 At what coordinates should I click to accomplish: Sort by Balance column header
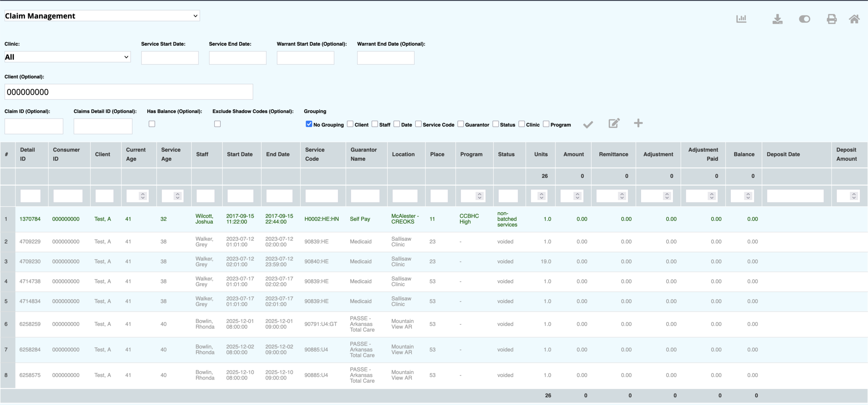tap(744, 154)
